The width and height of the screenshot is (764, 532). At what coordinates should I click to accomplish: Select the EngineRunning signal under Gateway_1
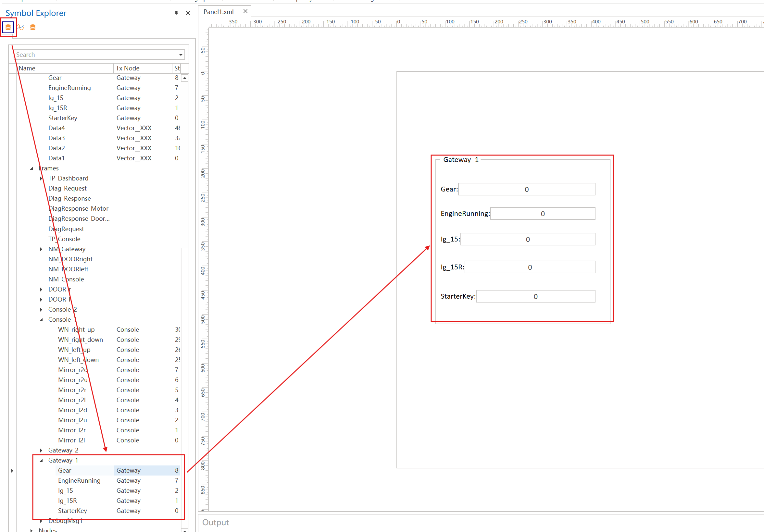[x=79, y=480]
